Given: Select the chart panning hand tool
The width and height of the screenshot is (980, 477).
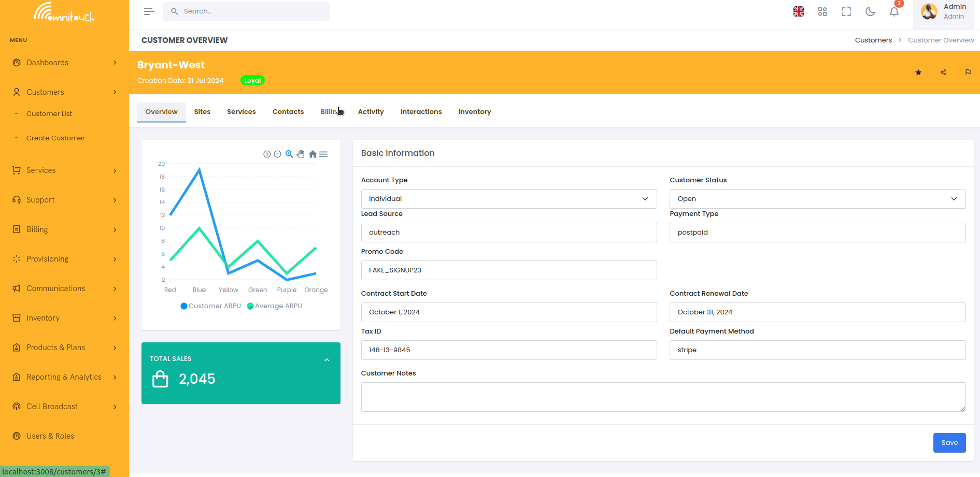Looking at the screenshot, I should pos(301,154).
